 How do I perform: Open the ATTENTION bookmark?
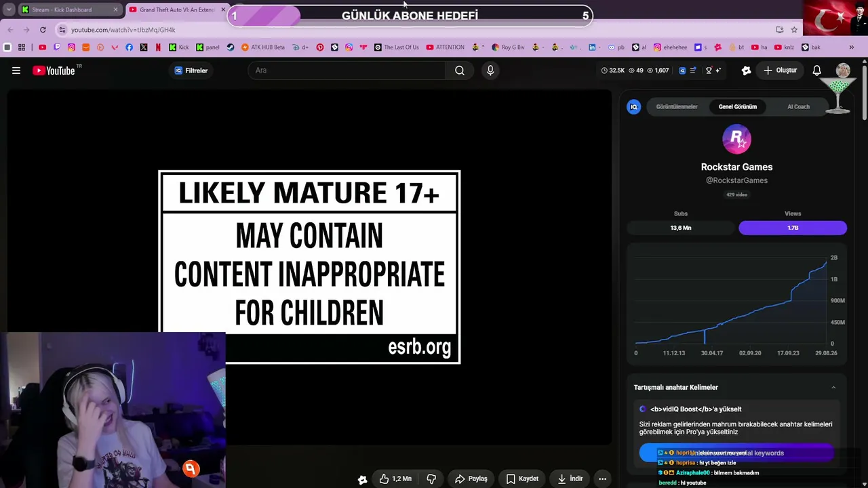[x=445, y=47]
